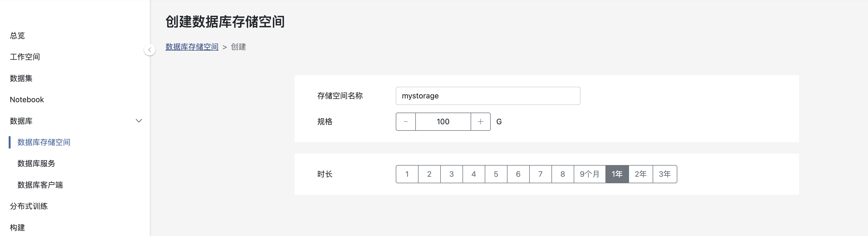Open 数据库客户端 submenu item
The height and width of the screenshot is (236, 868).
[40, 185]
